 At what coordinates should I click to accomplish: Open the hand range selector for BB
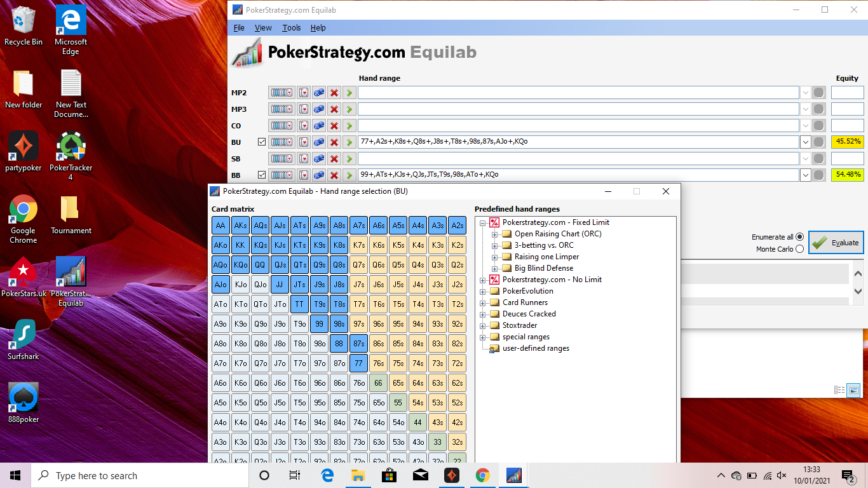coord(281,175)
